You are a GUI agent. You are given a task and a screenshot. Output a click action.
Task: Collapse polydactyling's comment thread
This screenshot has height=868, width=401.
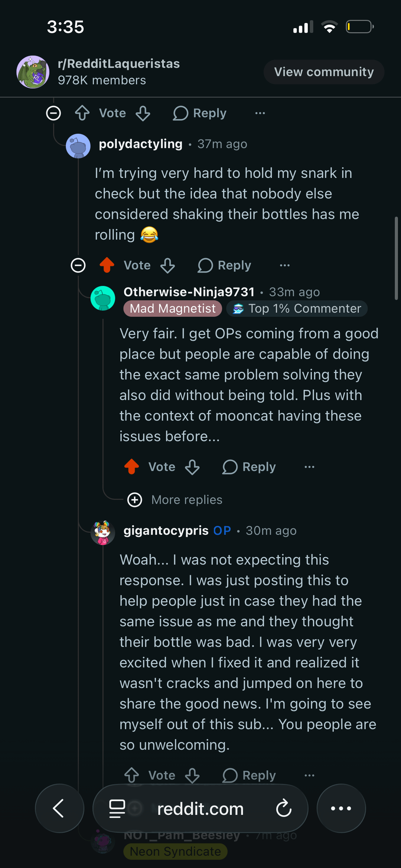[78, 266]
